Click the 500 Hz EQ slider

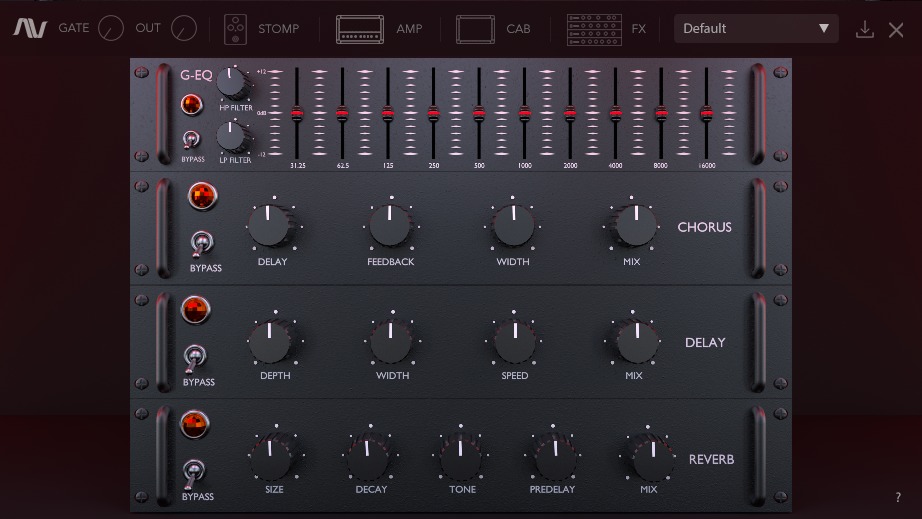(x=479, y=113)
